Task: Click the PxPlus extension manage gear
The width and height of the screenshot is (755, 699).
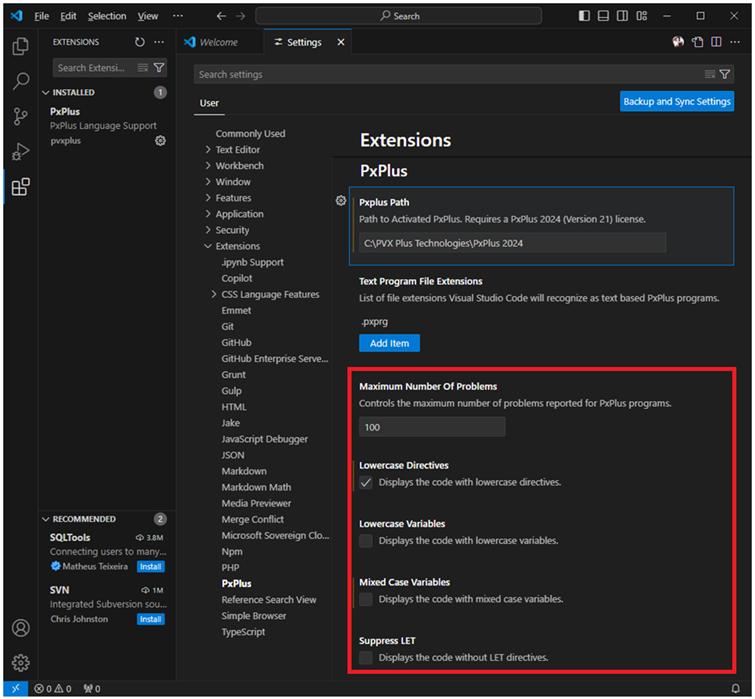Action: tap(160, 141)
